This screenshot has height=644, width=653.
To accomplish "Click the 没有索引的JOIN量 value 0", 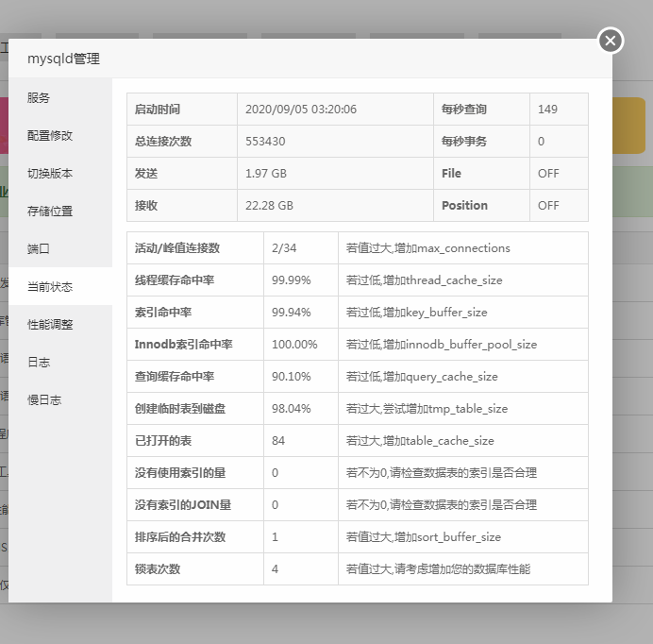I will click(x=275, y=505).
